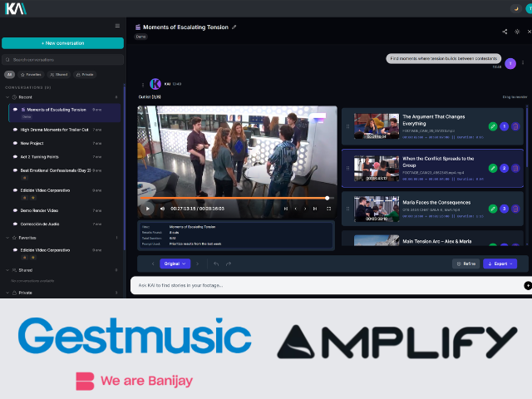Go to next version arrow

click(x=198, y=264)
